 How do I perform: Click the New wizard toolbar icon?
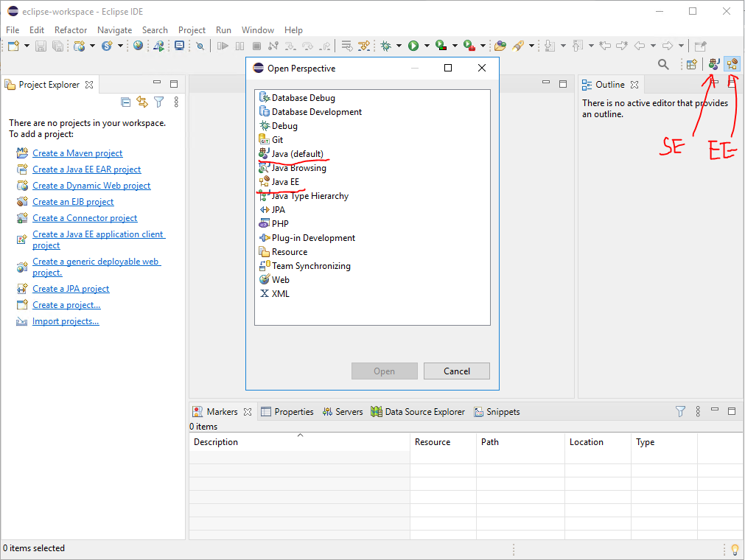[14, 46]
